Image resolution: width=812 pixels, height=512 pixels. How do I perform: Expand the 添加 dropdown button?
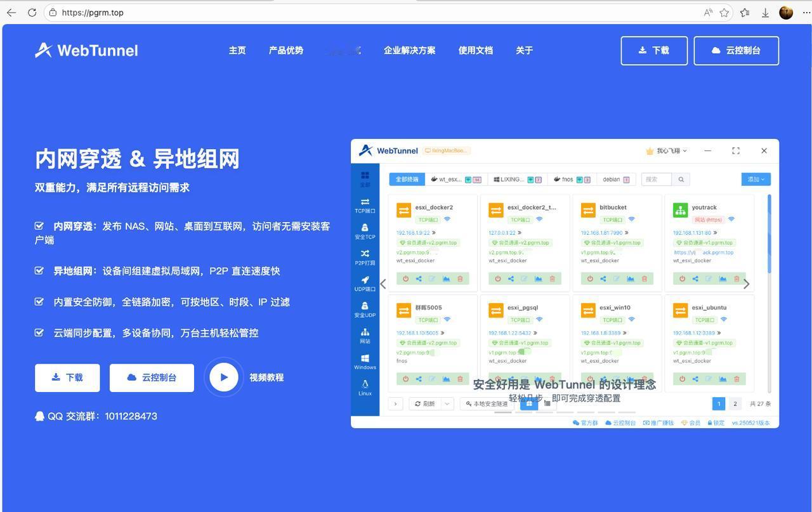click(756, 180)
